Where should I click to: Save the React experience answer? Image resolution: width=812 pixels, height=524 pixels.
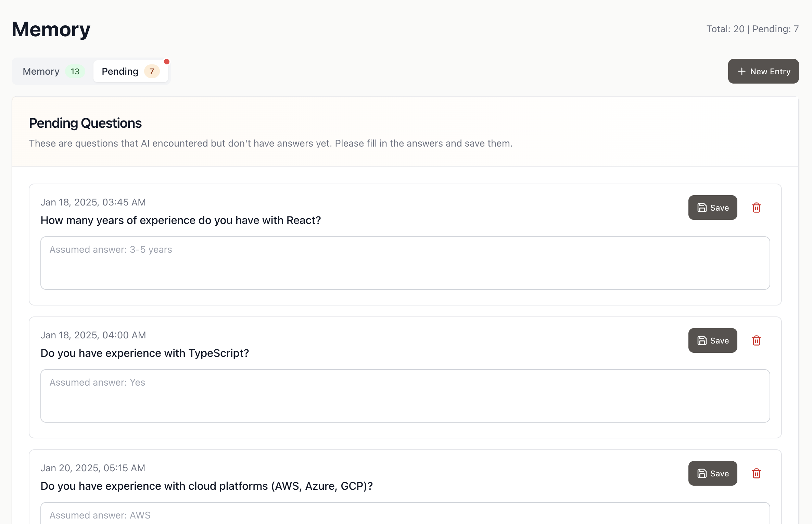pyautogui.click(x=713, y=208)
